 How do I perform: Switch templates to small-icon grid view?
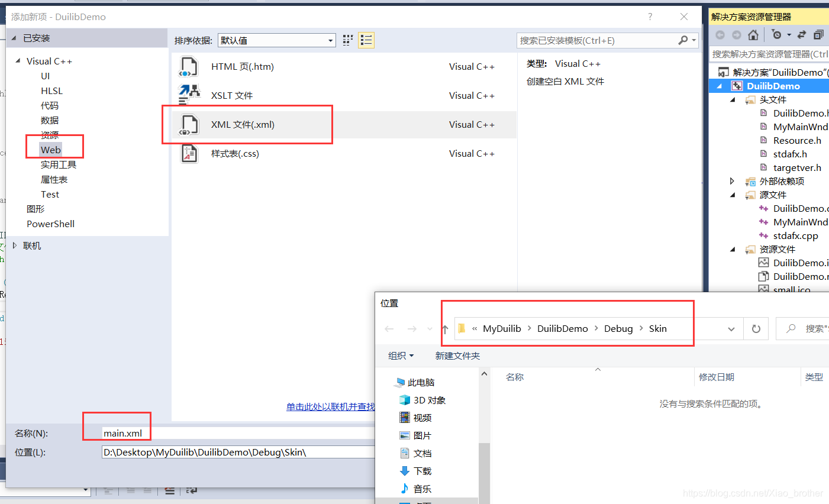tap(348, 40)
